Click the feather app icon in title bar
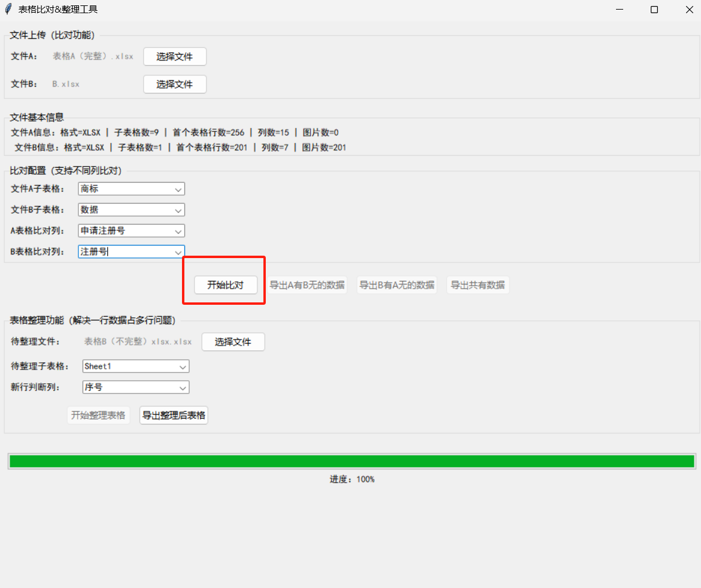Screen dimensions: 701x588 coord(8,9)
